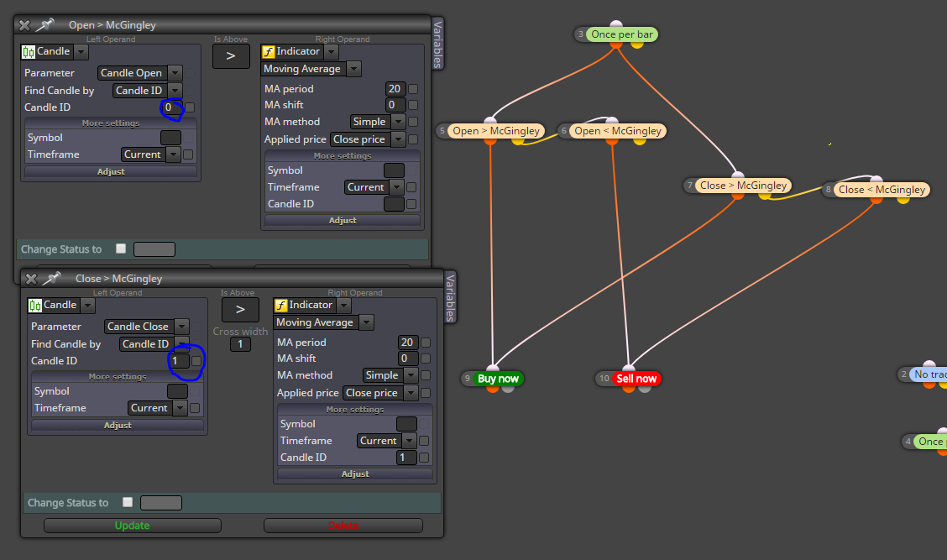Select the No trade node 2
The width and height of the screenshot is (947, 560).
tap(929, 374)
